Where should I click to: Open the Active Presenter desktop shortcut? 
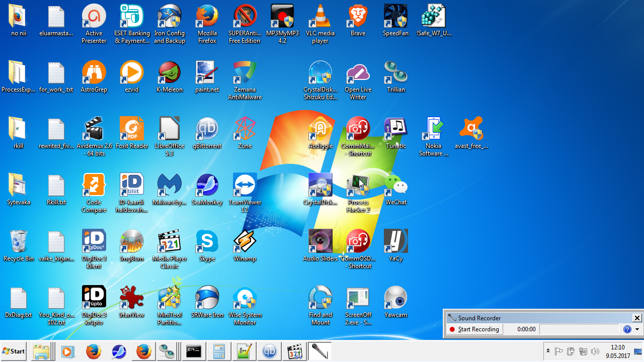[94, 24]
